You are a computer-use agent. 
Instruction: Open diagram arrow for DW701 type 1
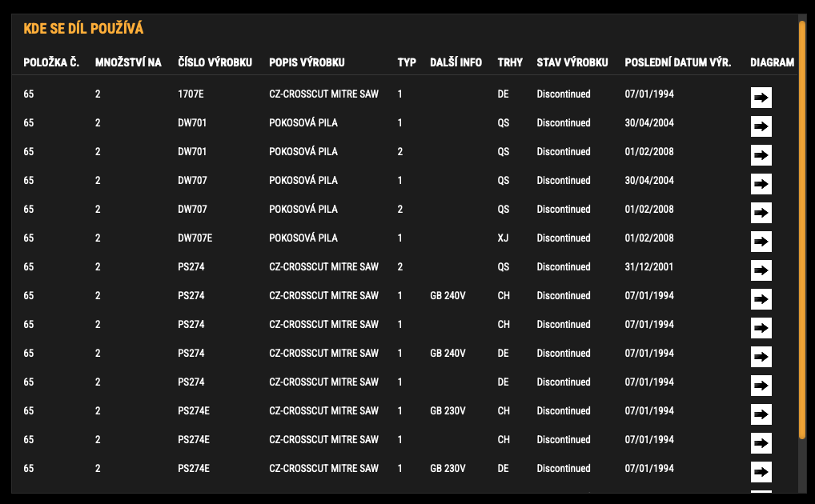761,126
